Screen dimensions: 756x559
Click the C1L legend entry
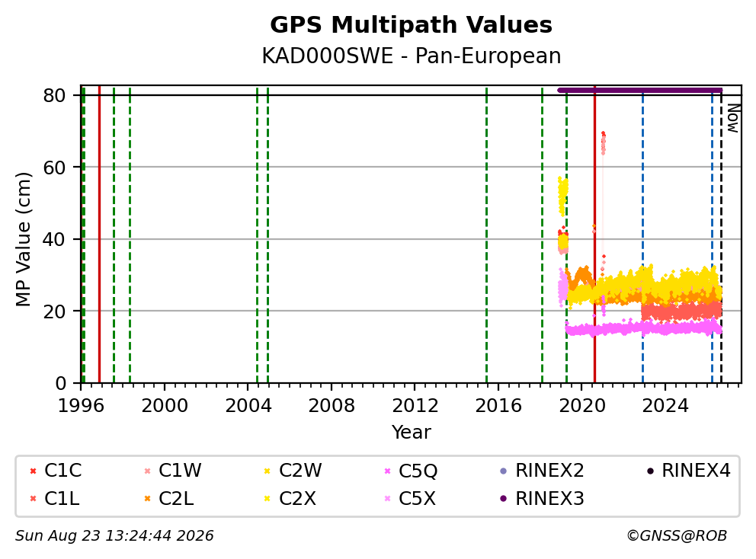tap(54, 499)
